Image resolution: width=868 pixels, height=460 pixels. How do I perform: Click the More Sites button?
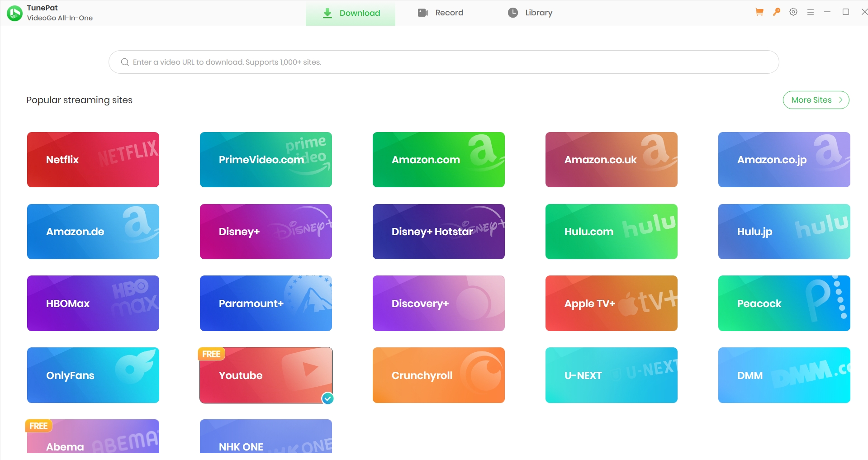click(x=816, y=100)
